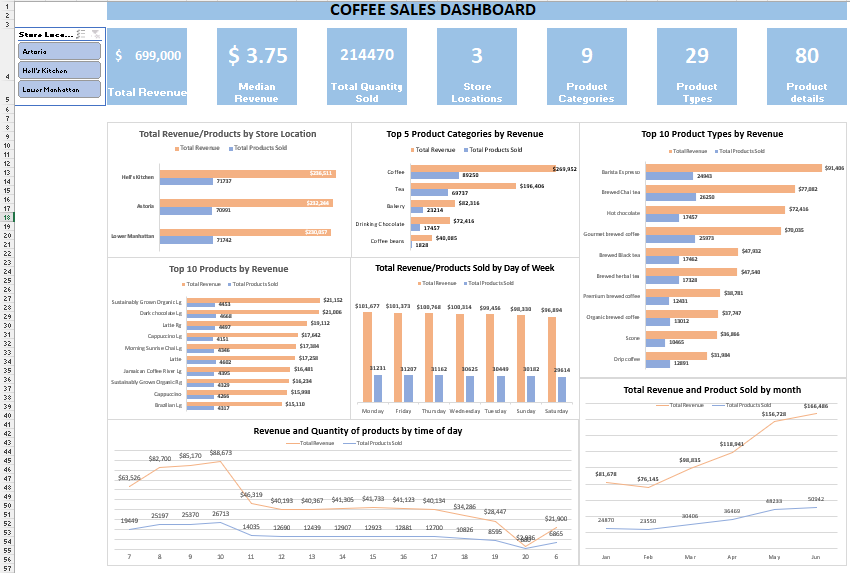Screen dimensions: 850x573
Task: Click the $101,677 Monday data label
Action: [x=367, y=306]
